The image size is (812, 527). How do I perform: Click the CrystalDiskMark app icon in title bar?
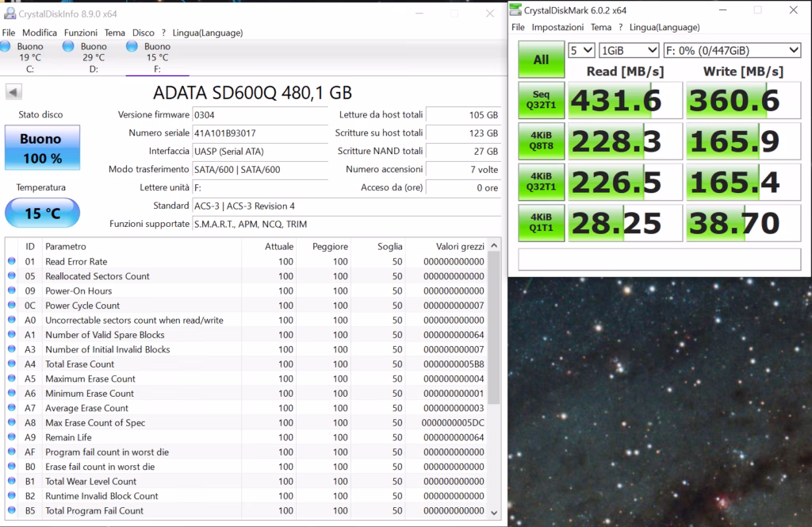coord(515,10)
